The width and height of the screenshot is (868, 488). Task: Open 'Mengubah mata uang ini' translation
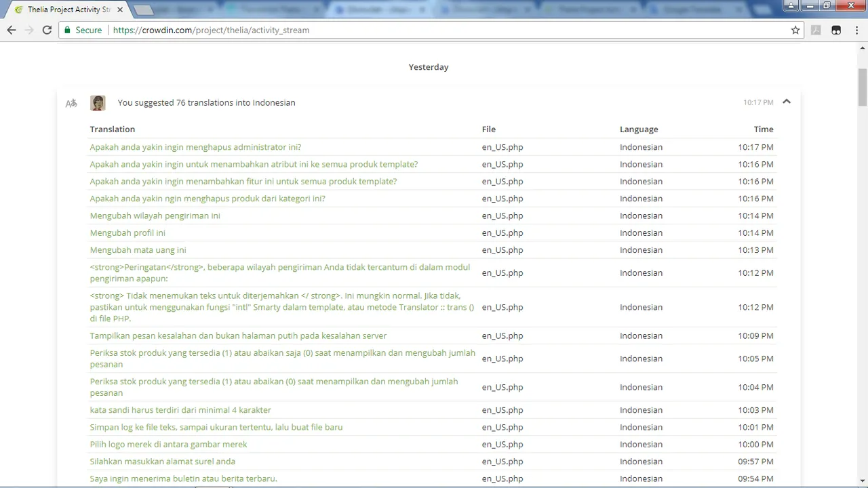point(138,249)
